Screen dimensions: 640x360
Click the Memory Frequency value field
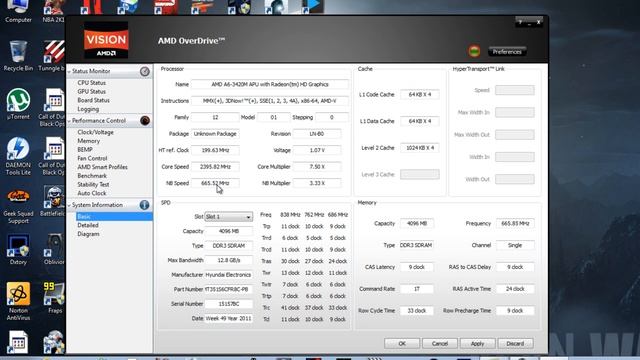pyautogui.click(x=515, y=223)
